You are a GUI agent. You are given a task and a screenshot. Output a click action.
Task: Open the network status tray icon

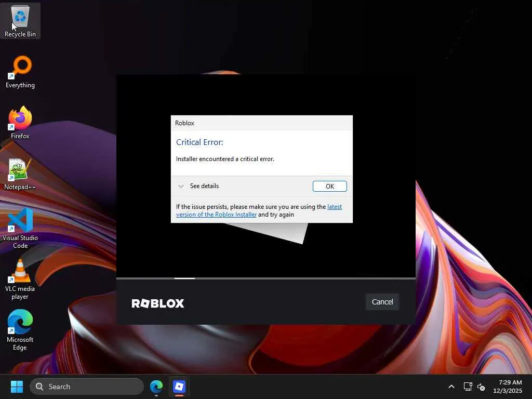tap(468, 387)
